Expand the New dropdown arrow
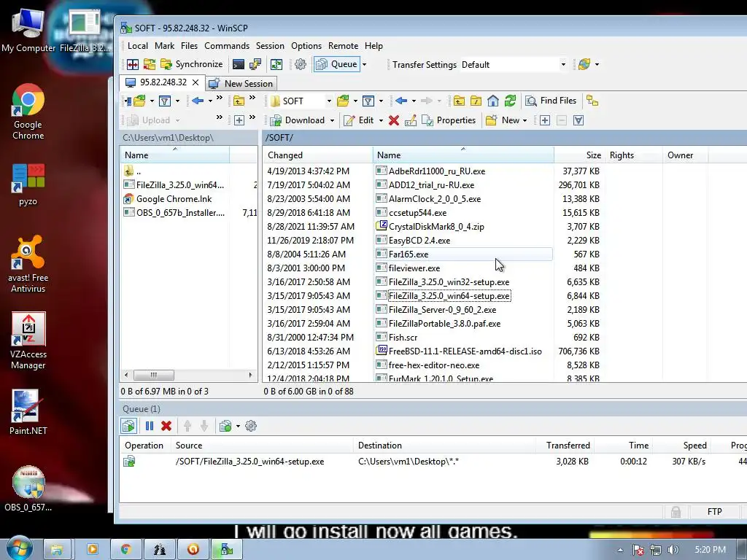This screenshot has width=747, height=560. pos(525,120)
